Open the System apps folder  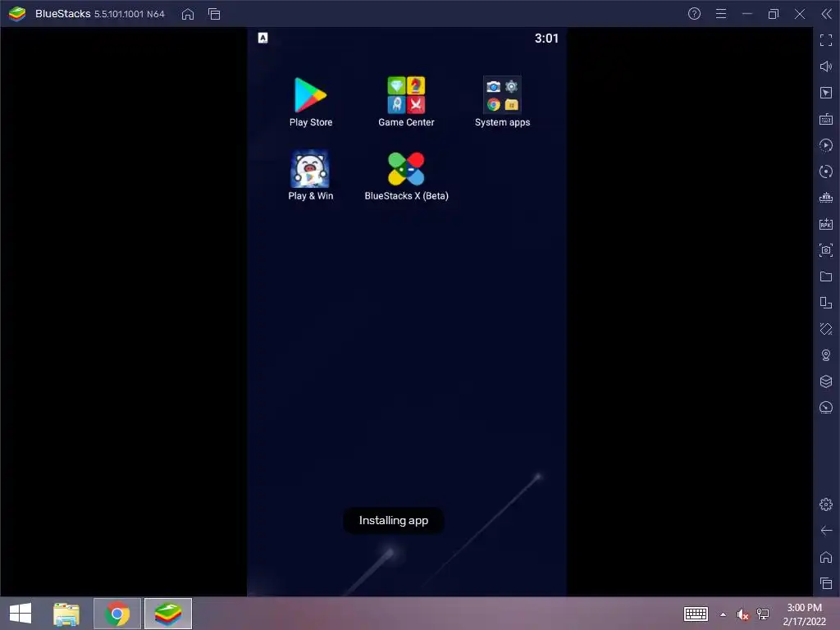click(x=502, y=102)
